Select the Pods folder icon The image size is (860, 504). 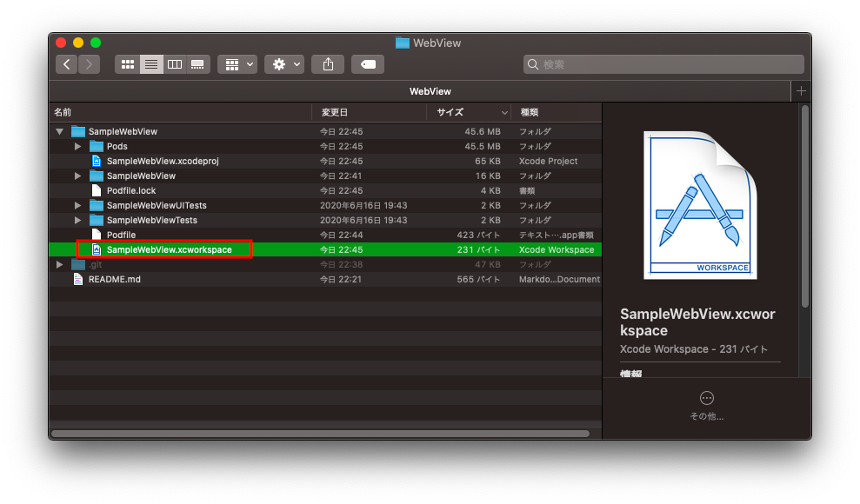[x=97, y=146]
